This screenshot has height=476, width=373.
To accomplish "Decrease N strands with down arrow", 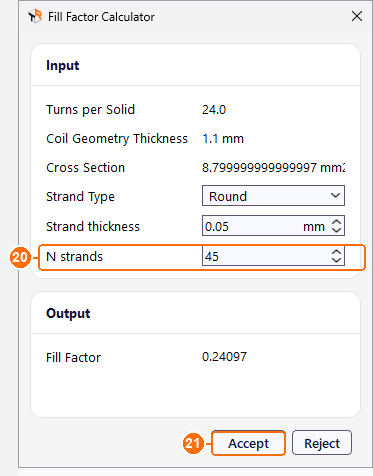I will [337, 260].
